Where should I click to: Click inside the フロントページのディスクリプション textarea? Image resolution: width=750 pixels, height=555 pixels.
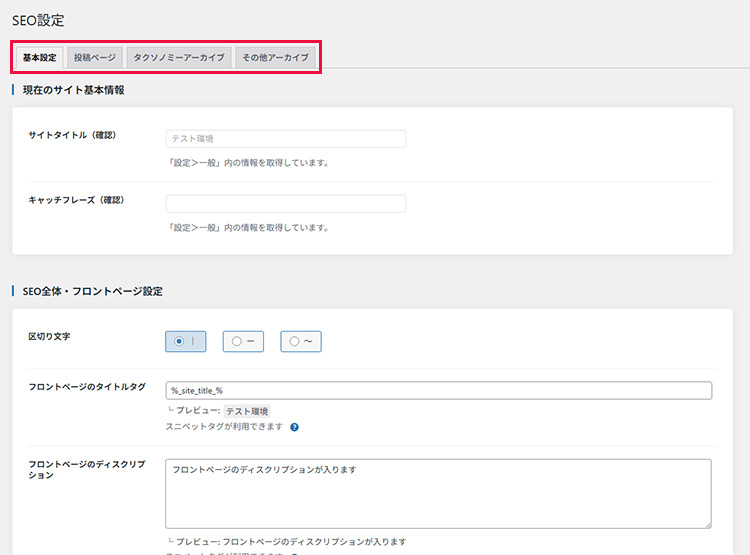pos(438,493)
